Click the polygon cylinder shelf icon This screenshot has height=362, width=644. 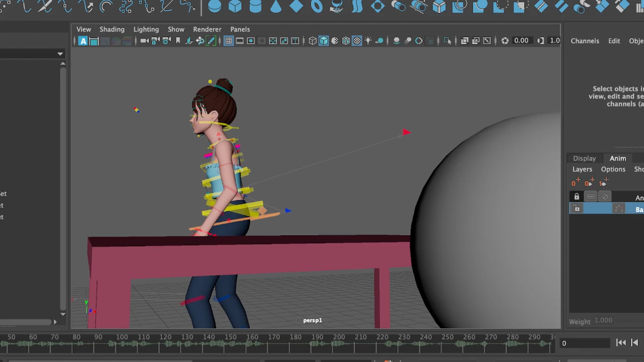point(255,6)
